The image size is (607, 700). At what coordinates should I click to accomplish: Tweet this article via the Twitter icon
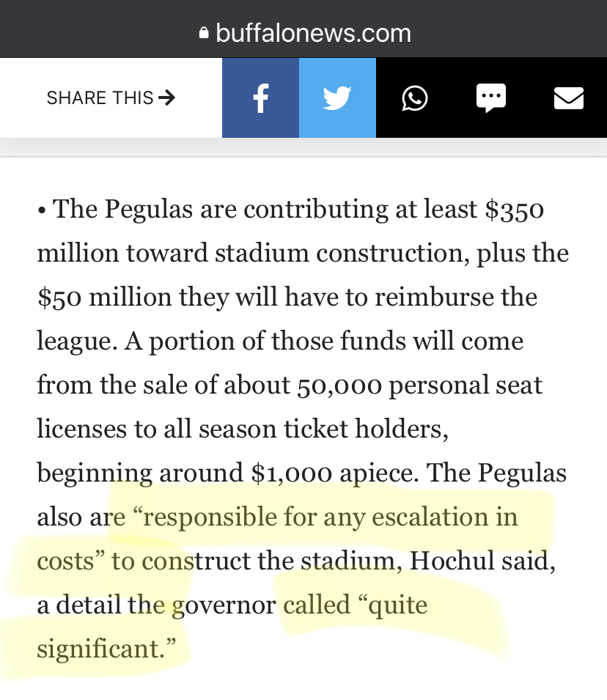click(337, 97)
